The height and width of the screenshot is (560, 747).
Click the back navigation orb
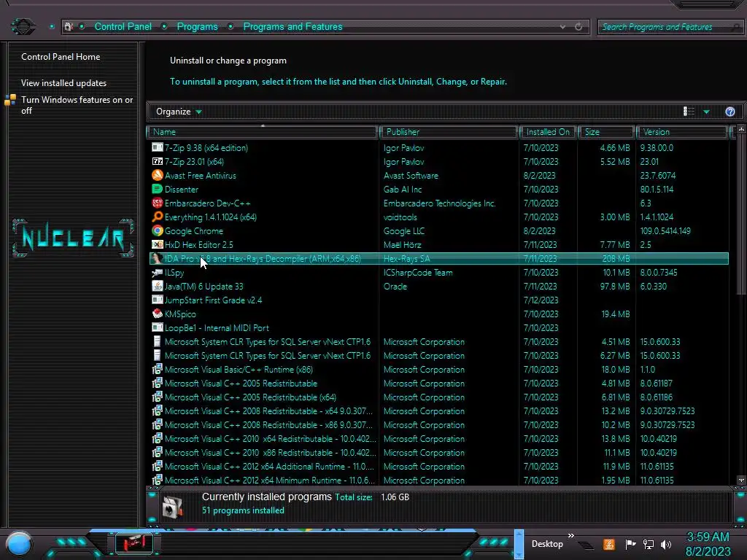click(x=23, y=26)
